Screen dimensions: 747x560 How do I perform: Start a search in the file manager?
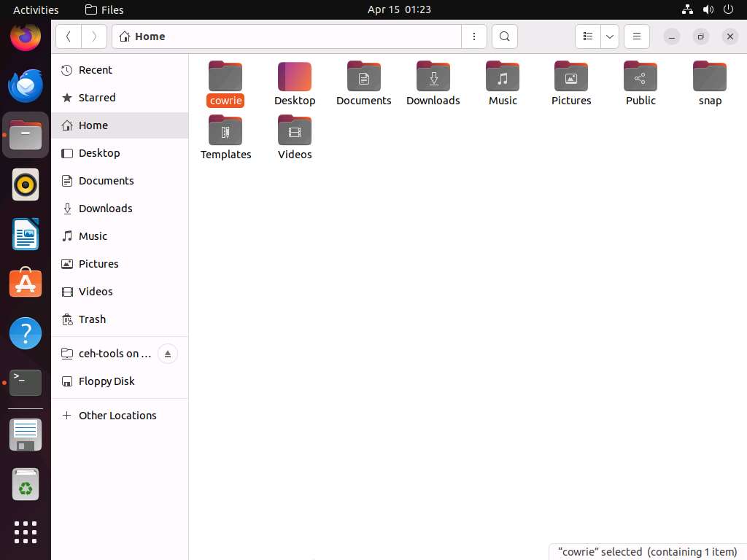coord(505,36)
